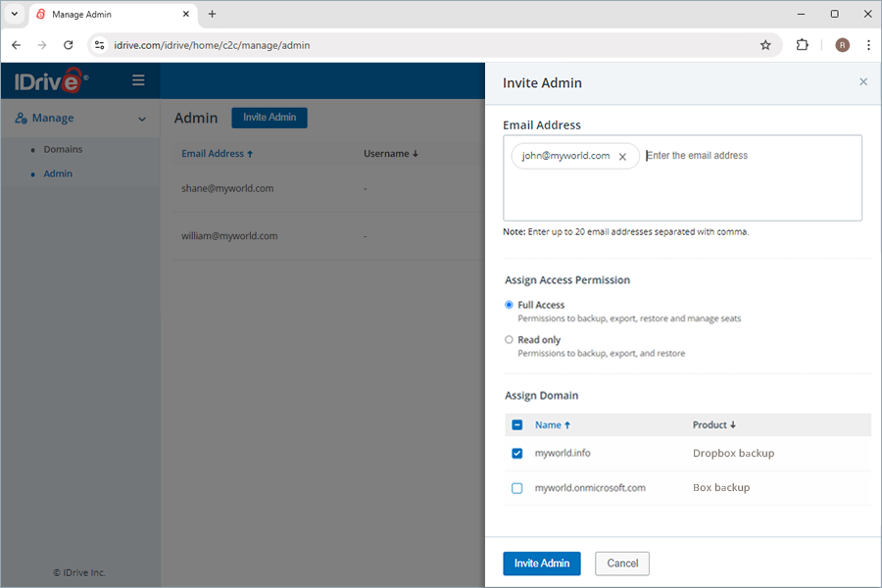This screenshot has height=588, width=882.
Task: Open the tab search dropdown
Action: [x=15, y=14]
